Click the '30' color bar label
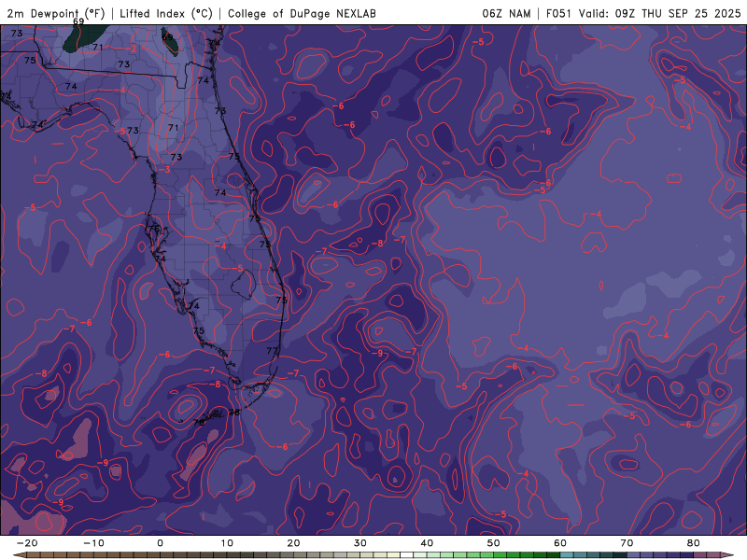The image size is (747, 560). (360, 543)
